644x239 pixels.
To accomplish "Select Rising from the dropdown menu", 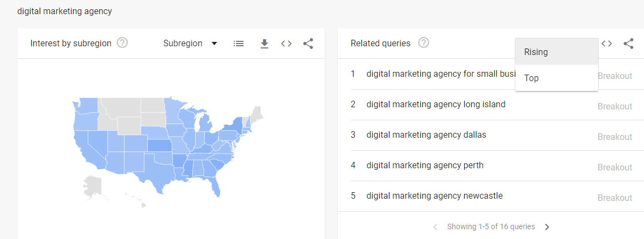I will point(556,52).
